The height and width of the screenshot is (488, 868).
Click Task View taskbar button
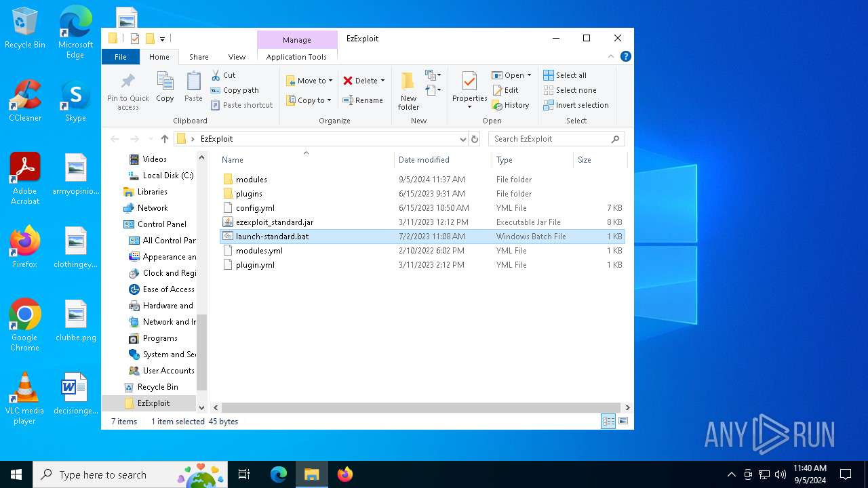[x=244, y=474]
